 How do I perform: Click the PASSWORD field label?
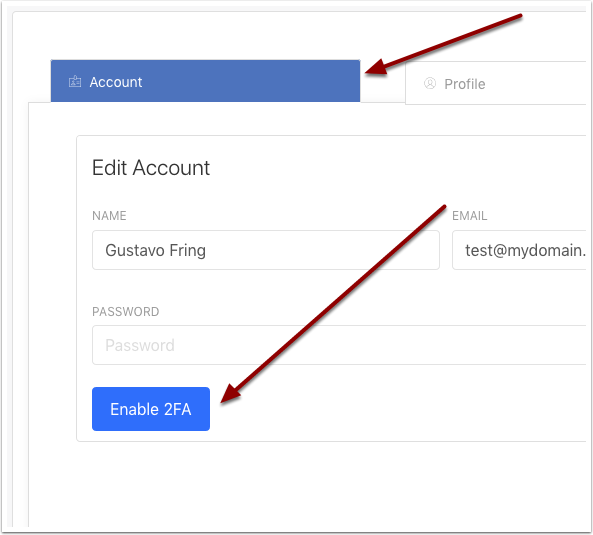click(126, 312)
